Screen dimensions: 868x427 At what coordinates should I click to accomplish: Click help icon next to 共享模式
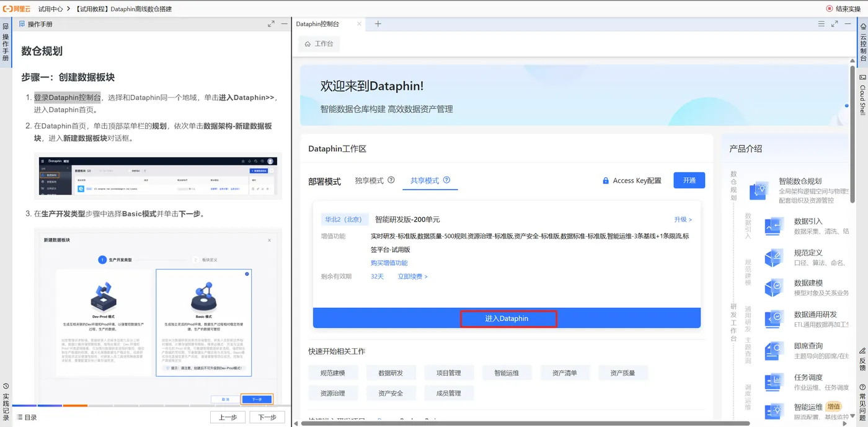[x=446, y=180]
